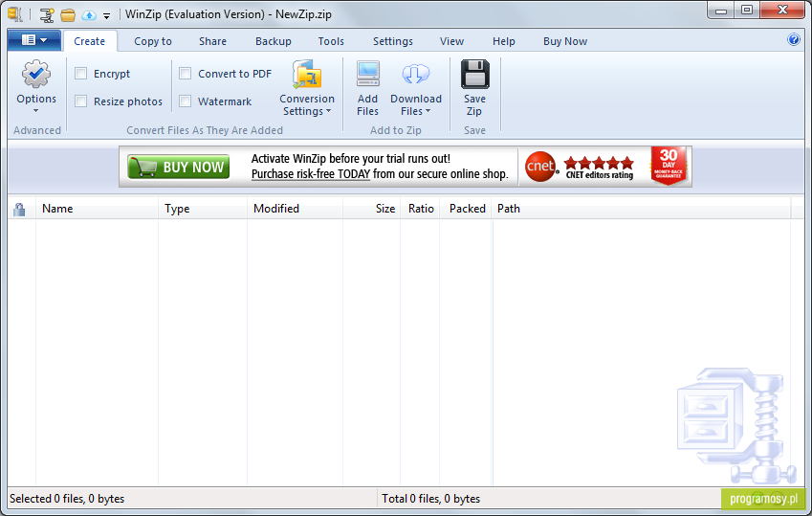Viewport: 812px width, 516px height.
Task: Maximize the WinZip window
Action: [x=747, y=11]
